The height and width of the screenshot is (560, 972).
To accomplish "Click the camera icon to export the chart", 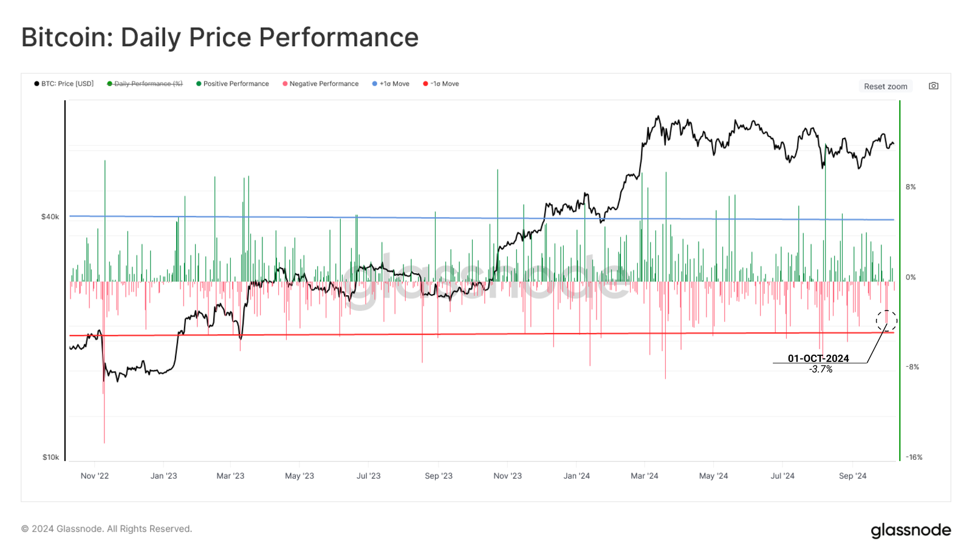I will pyautogui.click(x=934, y=86).
